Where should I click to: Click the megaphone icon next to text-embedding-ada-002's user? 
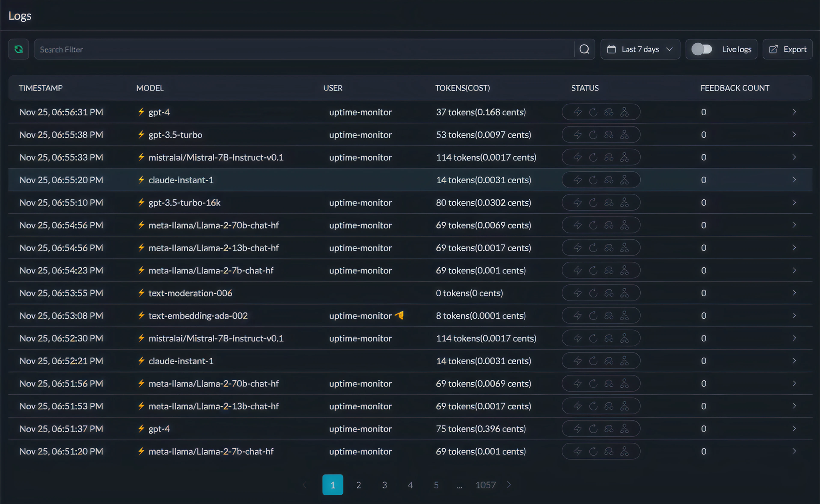tap(399, 315)
